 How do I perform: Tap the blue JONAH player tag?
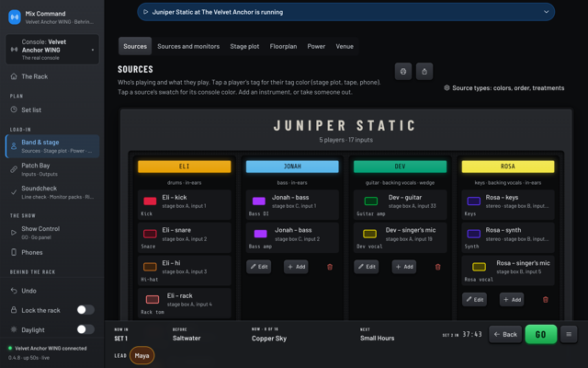(x=292, y=167)
